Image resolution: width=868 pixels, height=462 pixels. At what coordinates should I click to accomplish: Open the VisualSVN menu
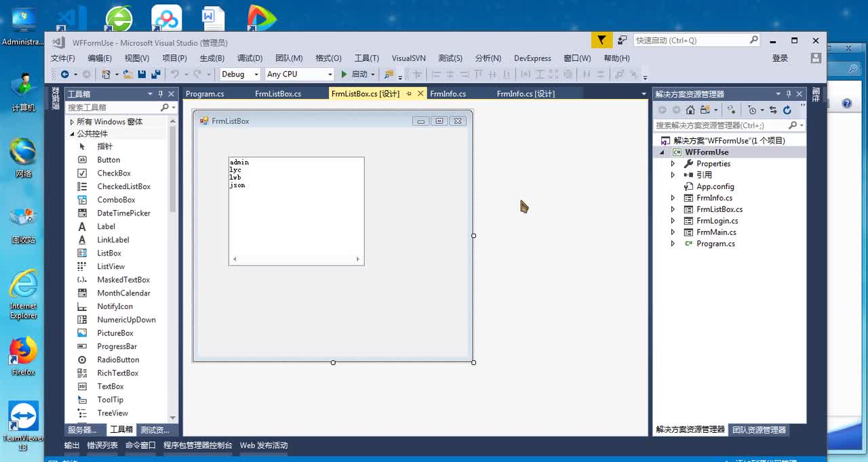409,58
